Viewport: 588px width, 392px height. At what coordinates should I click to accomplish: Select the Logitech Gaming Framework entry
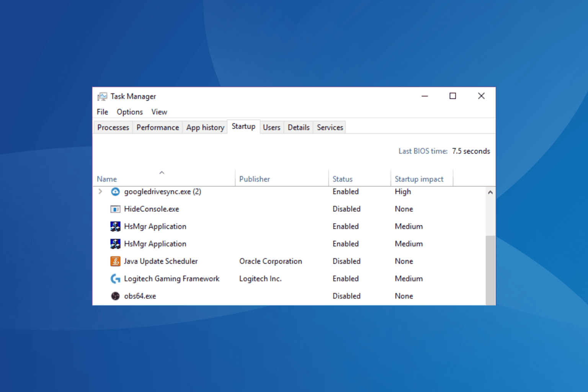click(x=172, y=279)
